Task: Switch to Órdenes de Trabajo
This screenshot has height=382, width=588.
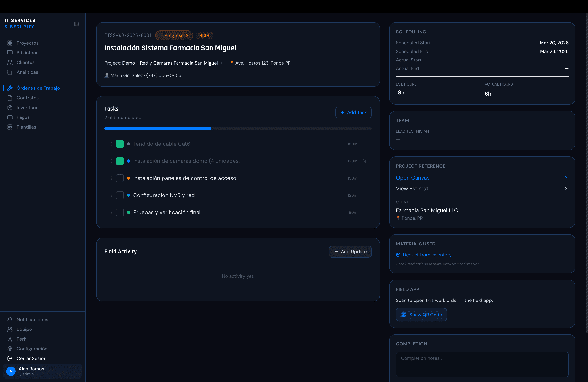Action: (x=38, y=88)
